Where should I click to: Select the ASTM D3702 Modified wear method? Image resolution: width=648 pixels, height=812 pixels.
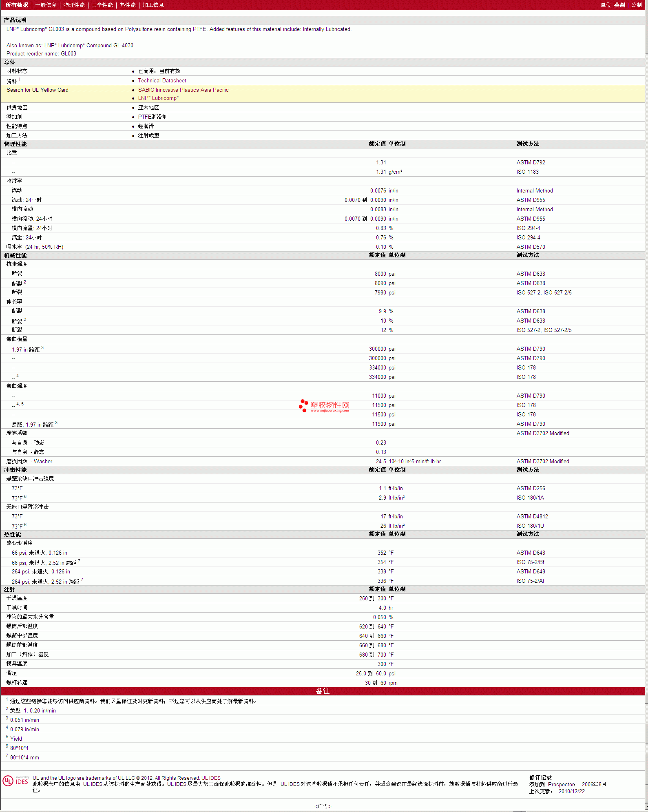coord(542,461)
